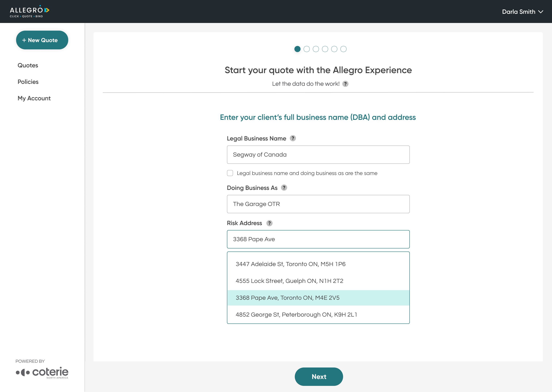The height and width of the screenshot is (392, 552).
Task: Click help icon beside Doing Business As
Action: (x=284, y=188)
